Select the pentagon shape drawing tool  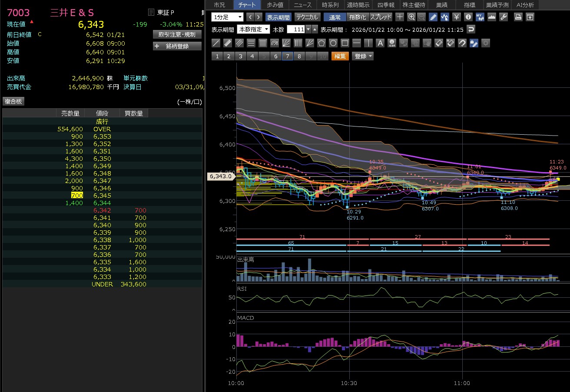point(321,43)
